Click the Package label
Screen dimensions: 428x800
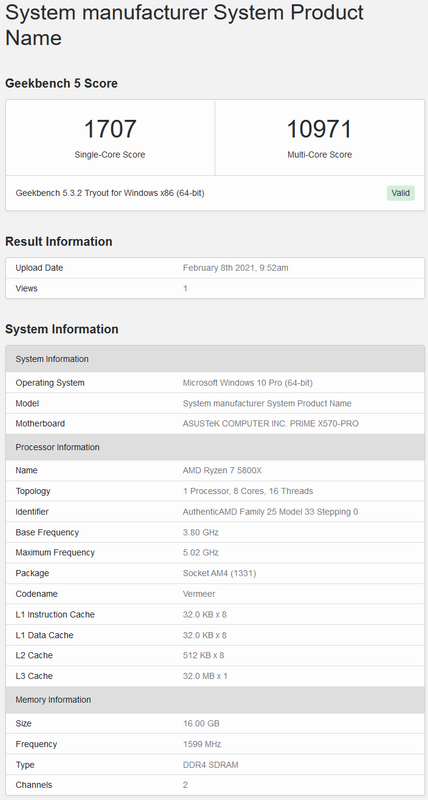coord(33,573)
